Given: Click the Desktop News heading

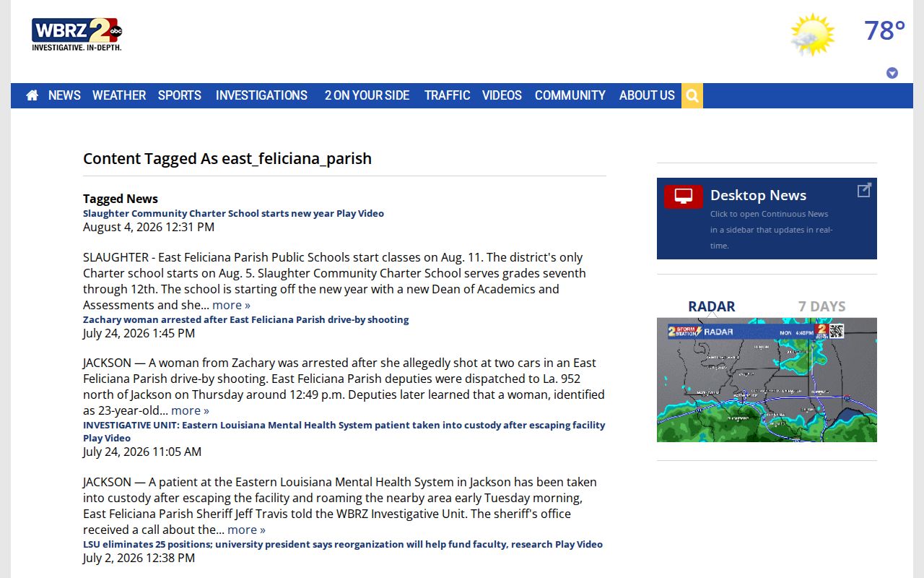Looking at the screenshot, I should coord(758,195).
